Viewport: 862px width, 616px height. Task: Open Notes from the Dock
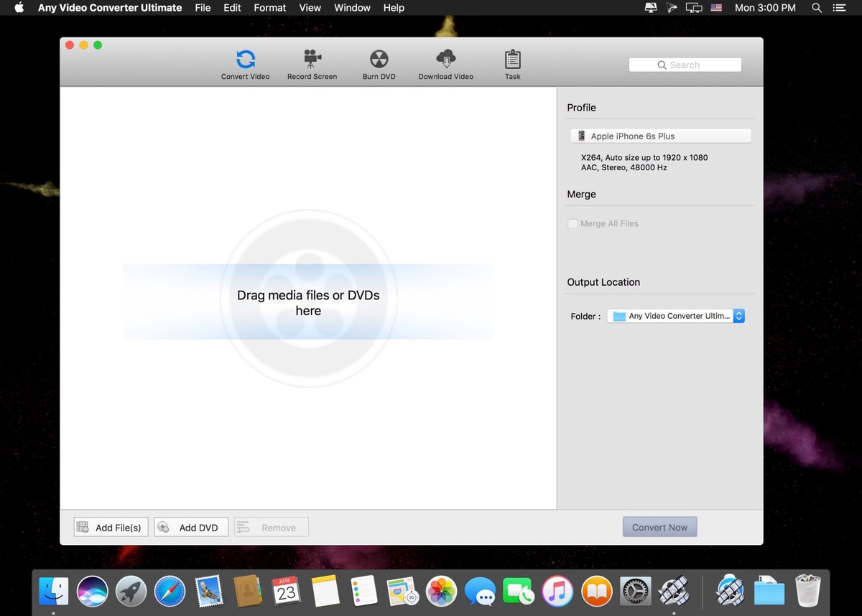click(x=325, y=592)
